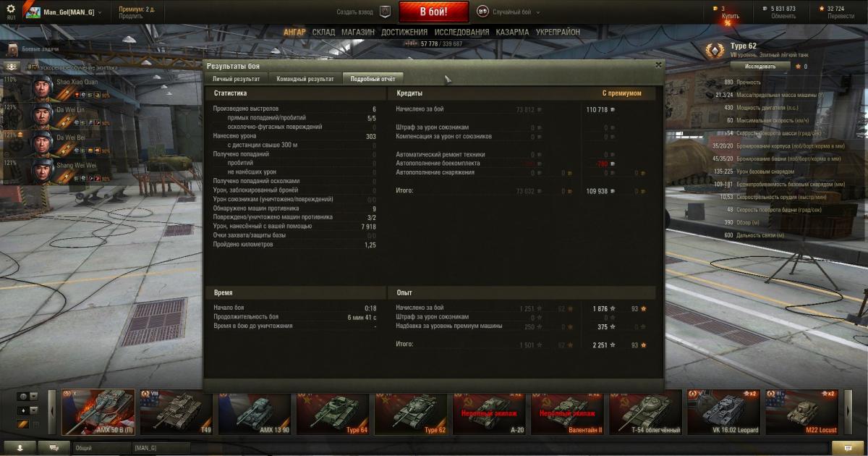
Task: Open the Случайный бой battle mode selector
Action: click(515, 12)
